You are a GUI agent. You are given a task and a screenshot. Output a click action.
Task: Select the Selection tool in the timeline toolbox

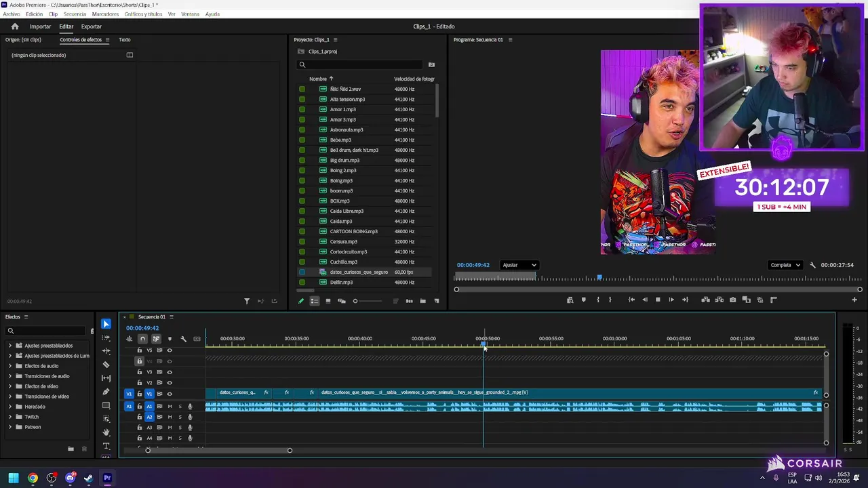(x=106, y=324)
